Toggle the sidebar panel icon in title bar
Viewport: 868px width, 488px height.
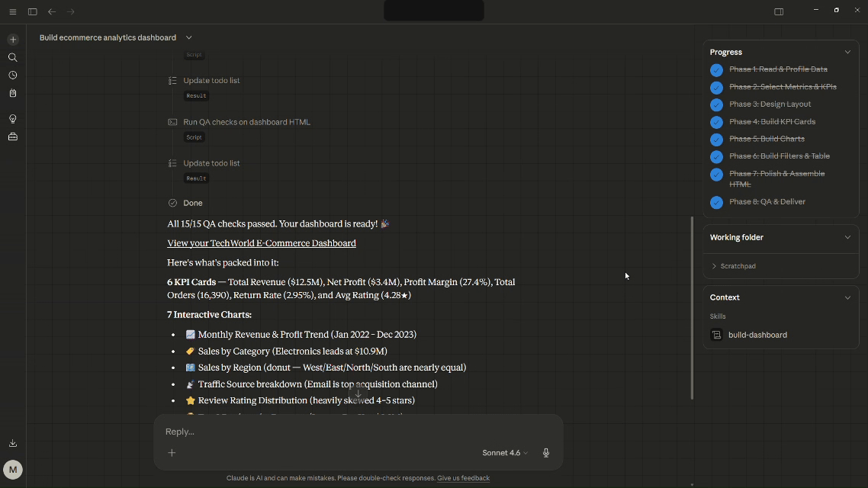click(x=32, y=11)
